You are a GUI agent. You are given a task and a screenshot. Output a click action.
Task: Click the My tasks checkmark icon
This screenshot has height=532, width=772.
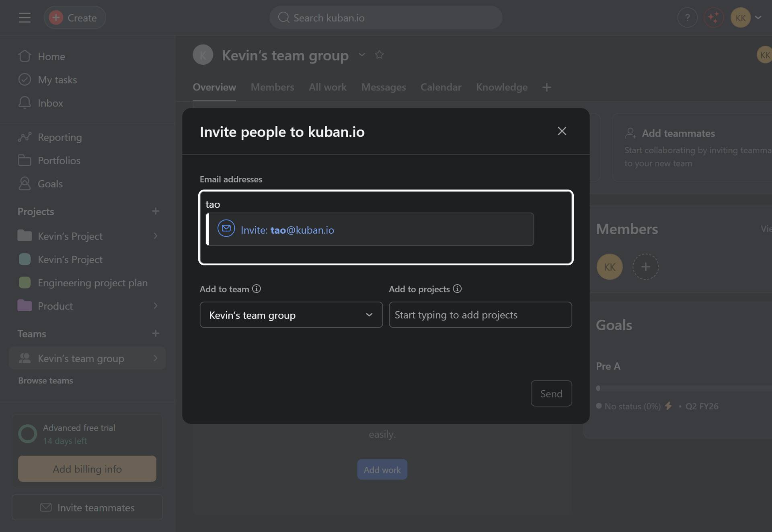25,80
